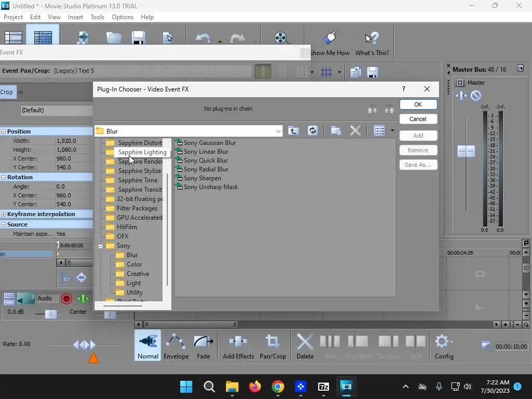Click the What's This help icon

pos(372,38)
